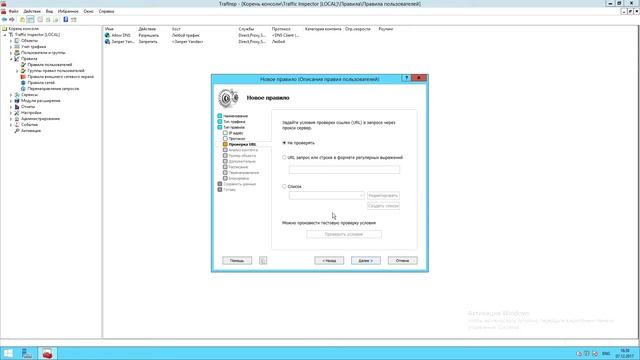Viewport: 640px width, 360px height.
Task: Click the small icon button beside Помощь
Action: click(263, 260)
